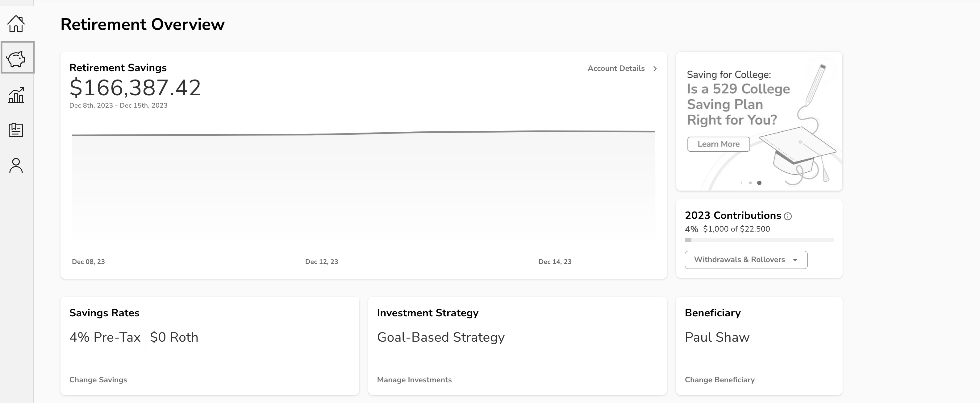Open the Account Details link
The width and height of the screenshot is (980, 403).
(x=616, y=68)
